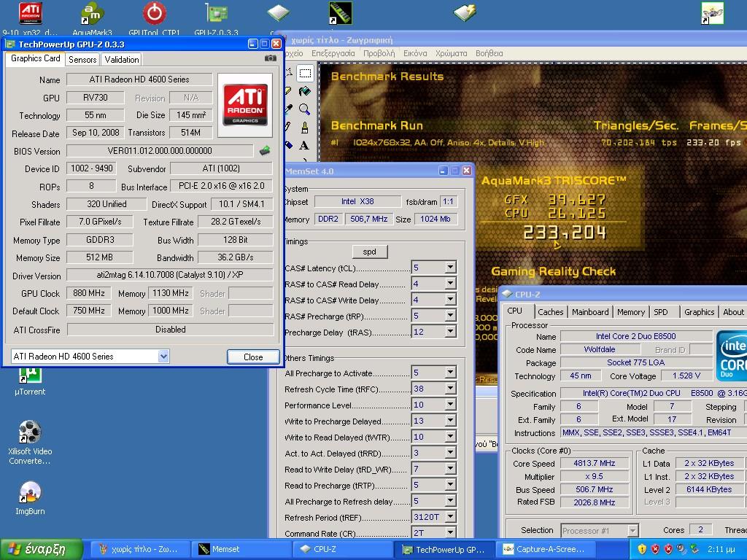Open the ATI 9-10_xp32 driver desktop icon
747x560 pixels.
tap(30, 19)
